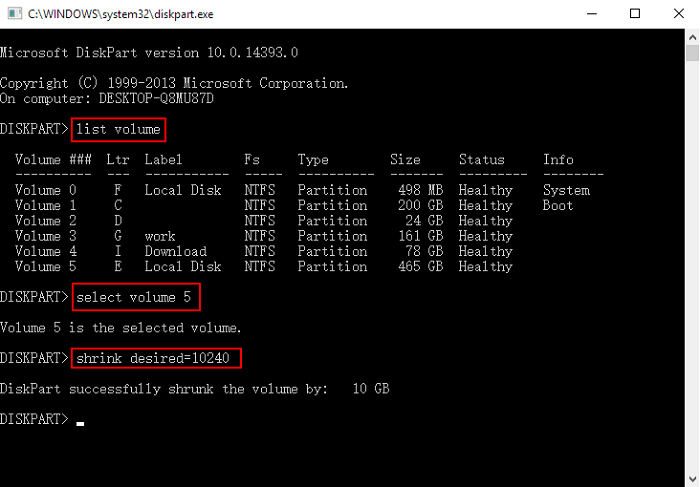
Task: Click the highlighted 'list volume' command
Action: tap(118, 129)
